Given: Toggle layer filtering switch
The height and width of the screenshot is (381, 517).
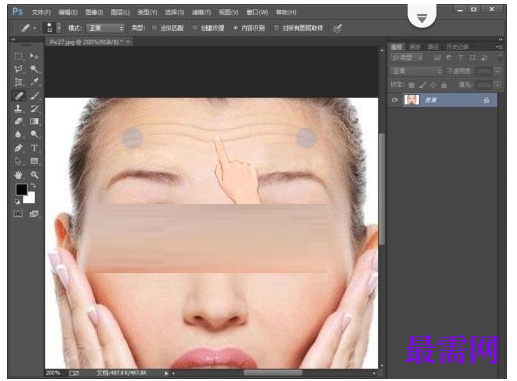Looking at the screenshot, I should pyautogui.click(x=500, y=57).
